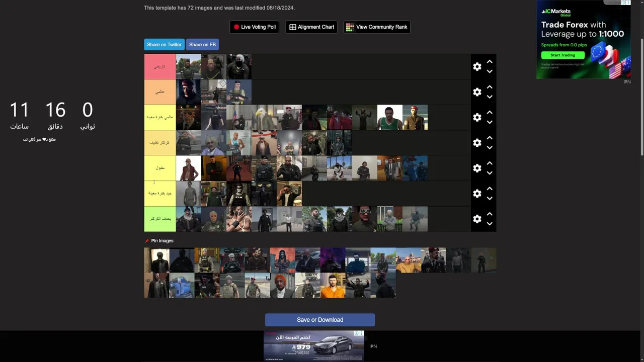Image resolution: width=644 pixels, height=362 pixels.
Task: Move orange عالمي tier row down
Action: coord(490,97)
